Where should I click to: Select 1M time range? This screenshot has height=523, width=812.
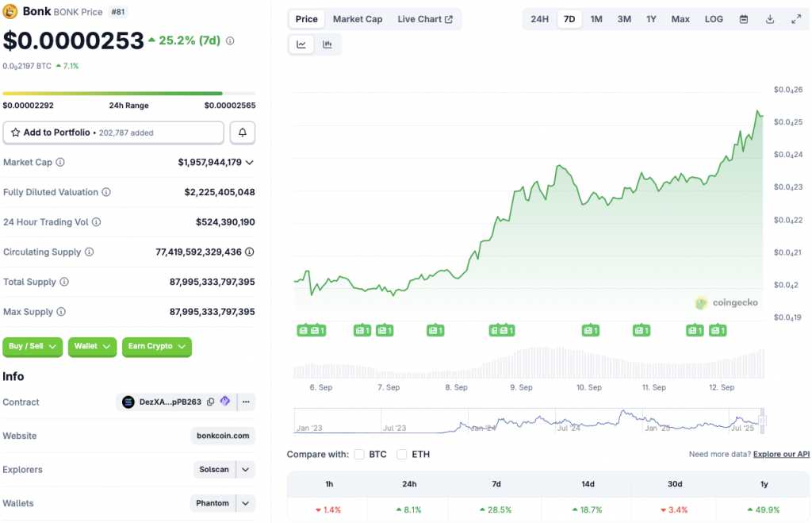(x=596, y=19)
